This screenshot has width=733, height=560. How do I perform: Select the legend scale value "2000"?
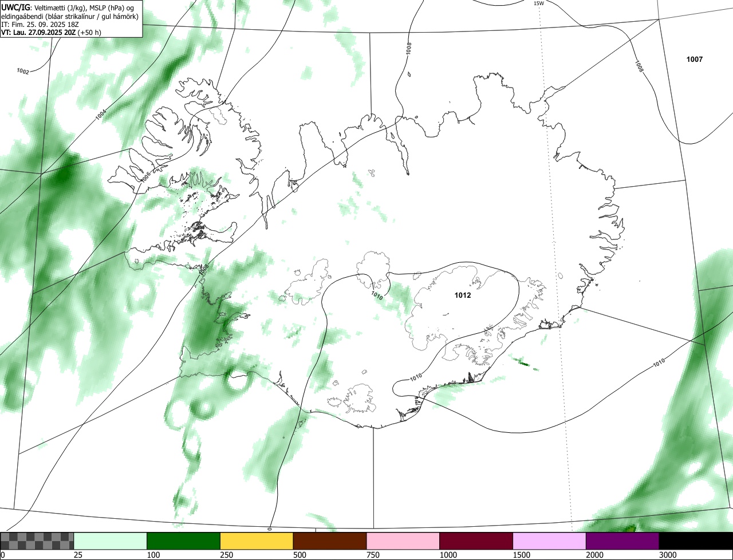coord(595,555)
